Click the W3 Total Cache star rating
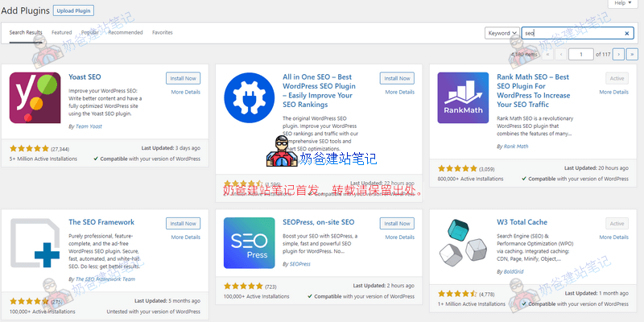 click(457, 294)
